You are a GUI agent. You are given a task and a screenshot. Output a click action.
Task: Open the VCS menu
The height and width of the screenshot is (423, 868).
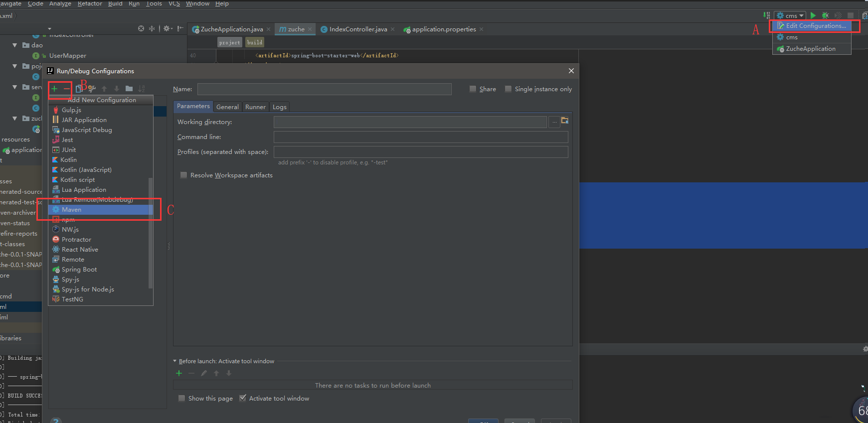pos(174,3)
